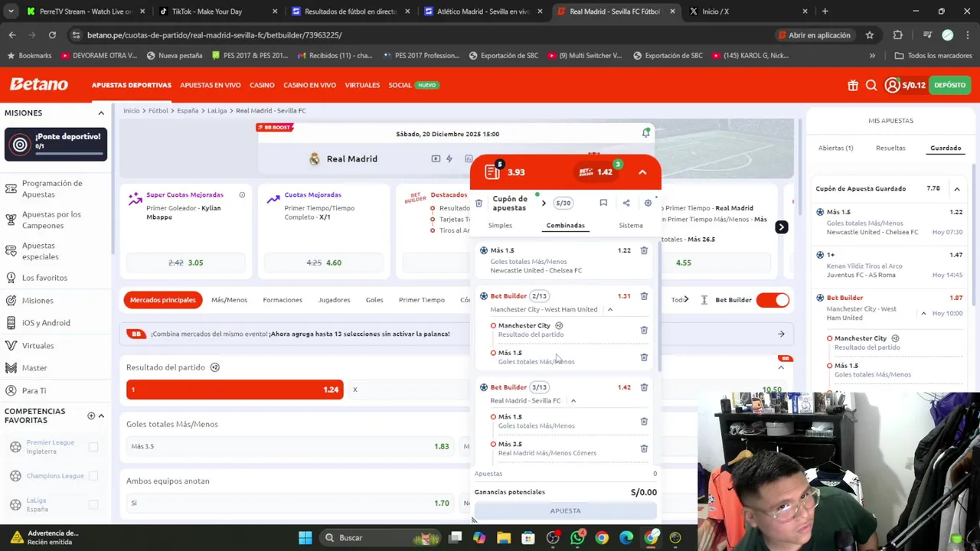
Task: Clear the bet slip with the trash icon beside Cupón de apuestas
Action: click(479, 203)
